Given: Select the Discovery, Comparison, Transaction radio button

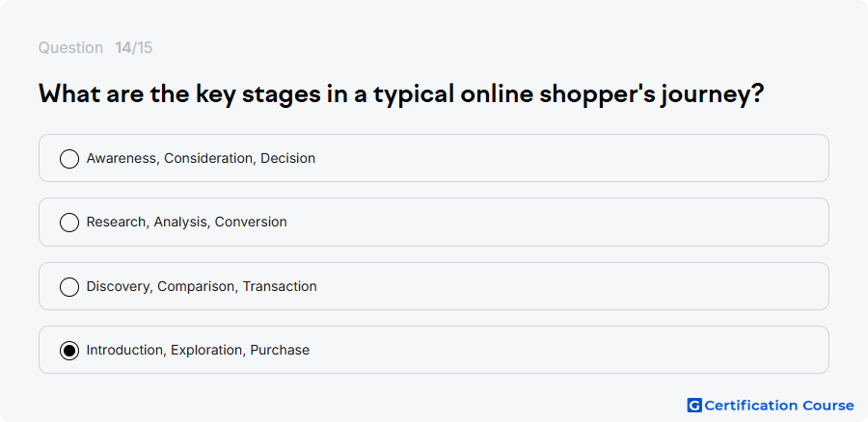Looking at the screenshot, I should [x=69, y=287].
